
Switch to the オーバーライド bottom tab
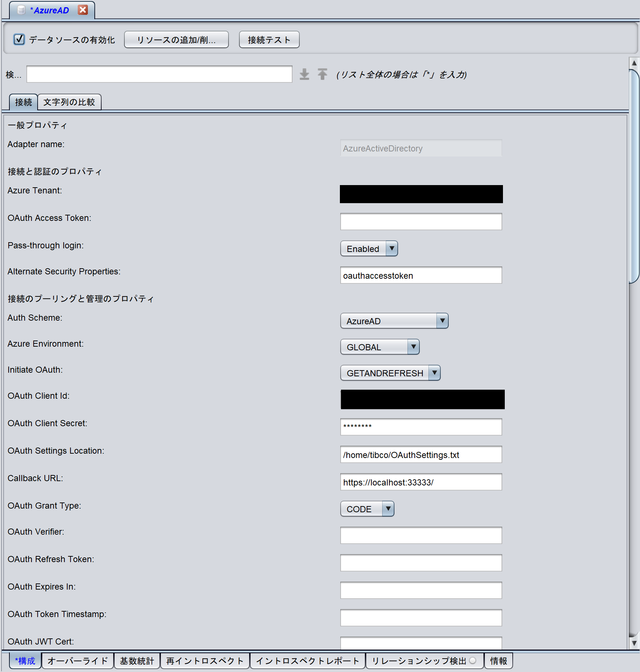click(78, 661)
